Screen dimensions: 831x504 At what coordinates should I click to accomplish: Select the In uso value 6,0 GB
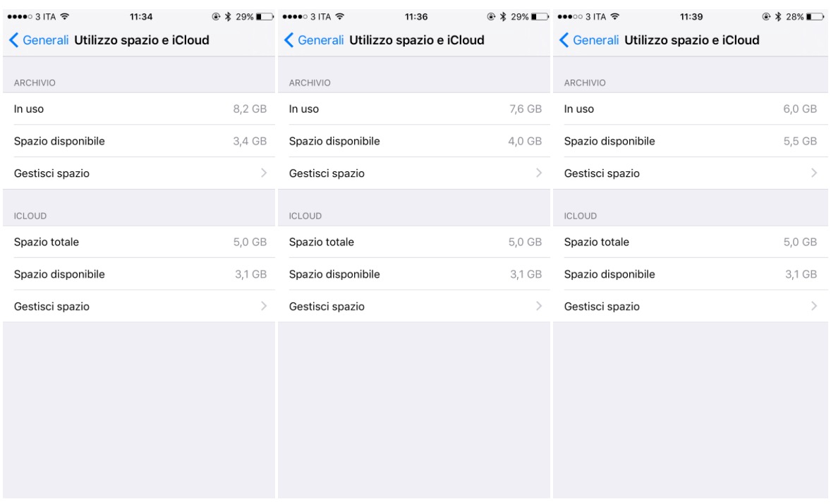point(800,109)
